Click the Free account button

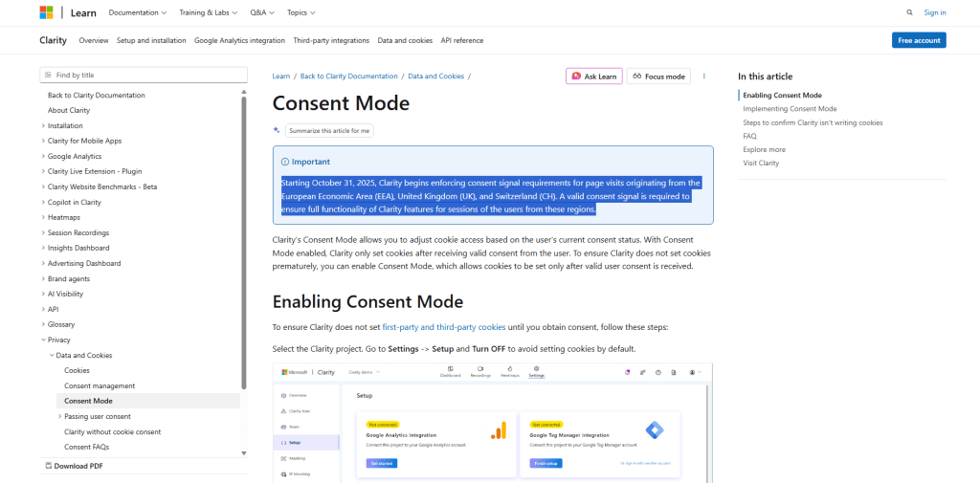[918, 40]
